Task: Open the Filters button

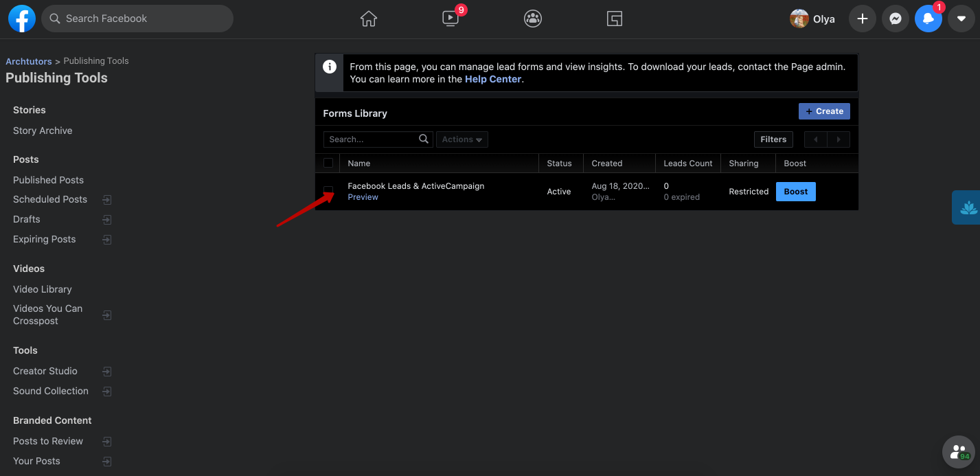Action: (x=773, y=139)
